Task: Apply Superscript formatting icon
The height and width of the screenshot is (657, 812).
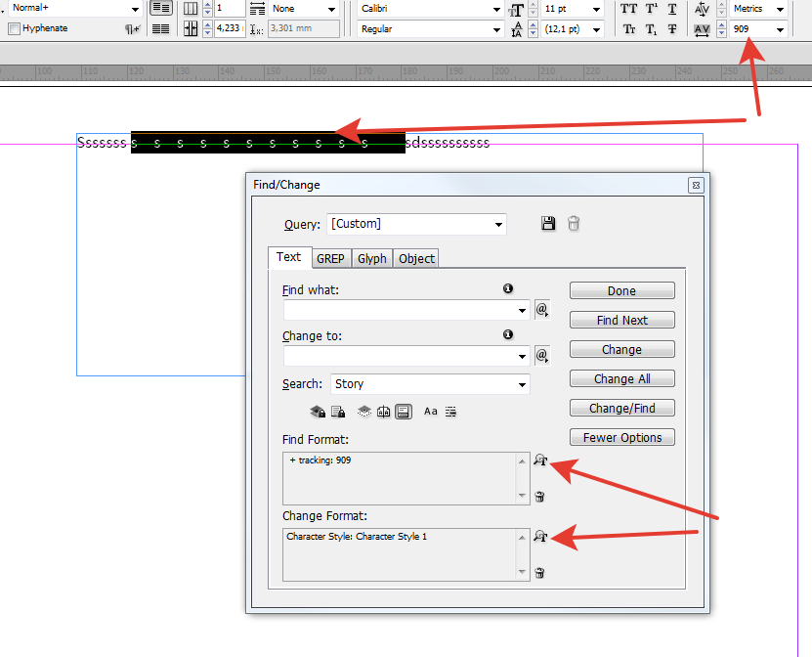Action: tap(652, 9)
